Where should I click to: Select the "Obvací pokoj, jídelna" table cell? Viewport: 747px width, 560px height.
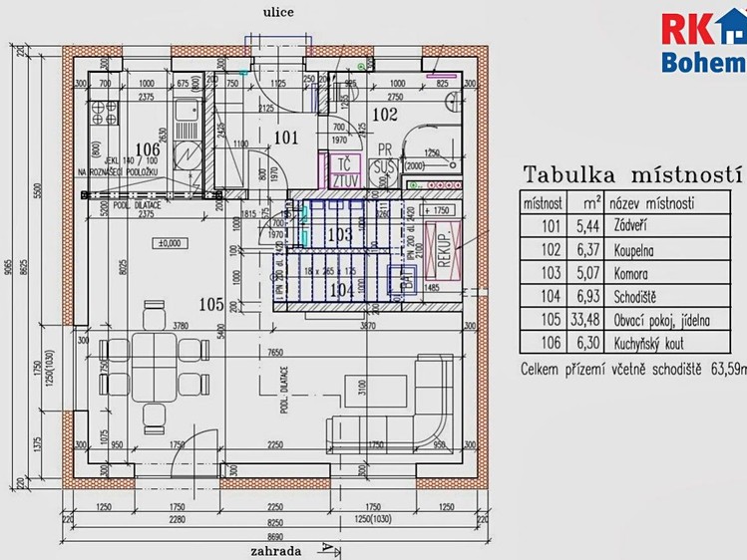pyautogui.click(x=666, y=320)
